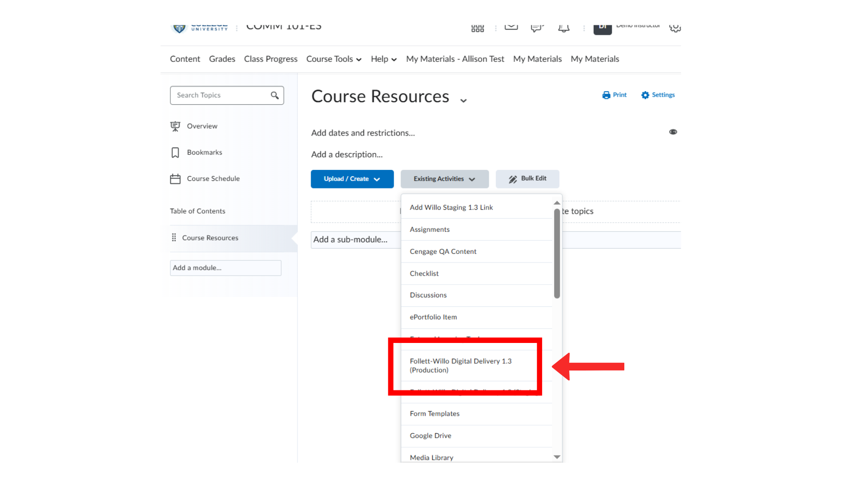Click the search magnifier icon
868x488 pixels.
pos(274,95)
